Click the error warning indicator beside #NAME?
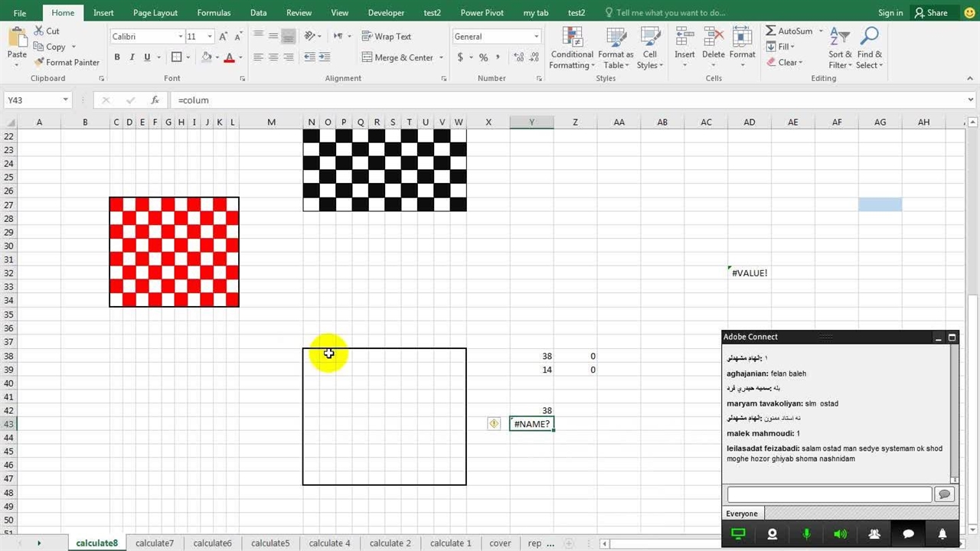Viewport: 980px width, 551px height. (x=494, y=423)
